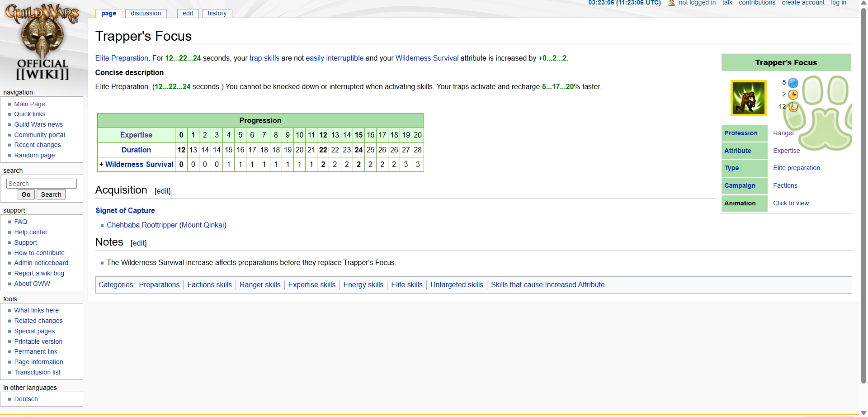Viewport: 868px width, 417px height.
Task: Click Factions campaign in infobox
Action: [x=785, y=185]
